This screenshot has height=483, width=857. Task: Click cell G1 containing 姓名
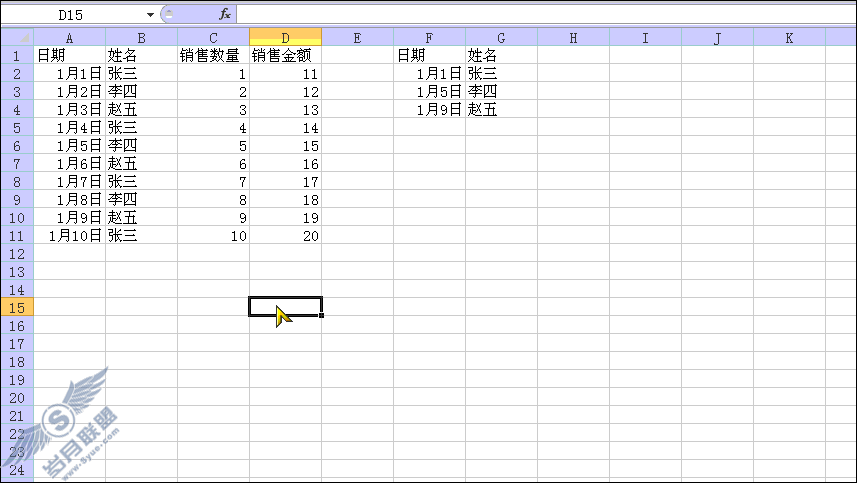click(502, 55)
